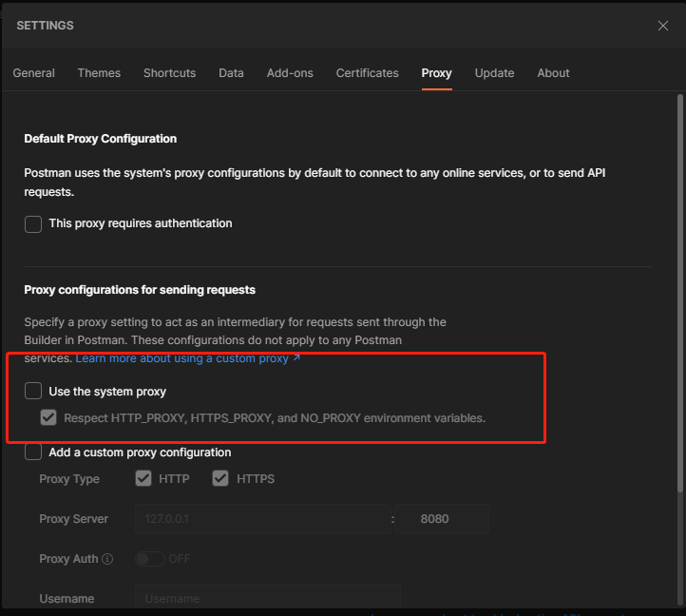Uncheck the HTTP proxy type checkbox
The width and height of the screenshot is (686, 616).
[x=143, y=478]
